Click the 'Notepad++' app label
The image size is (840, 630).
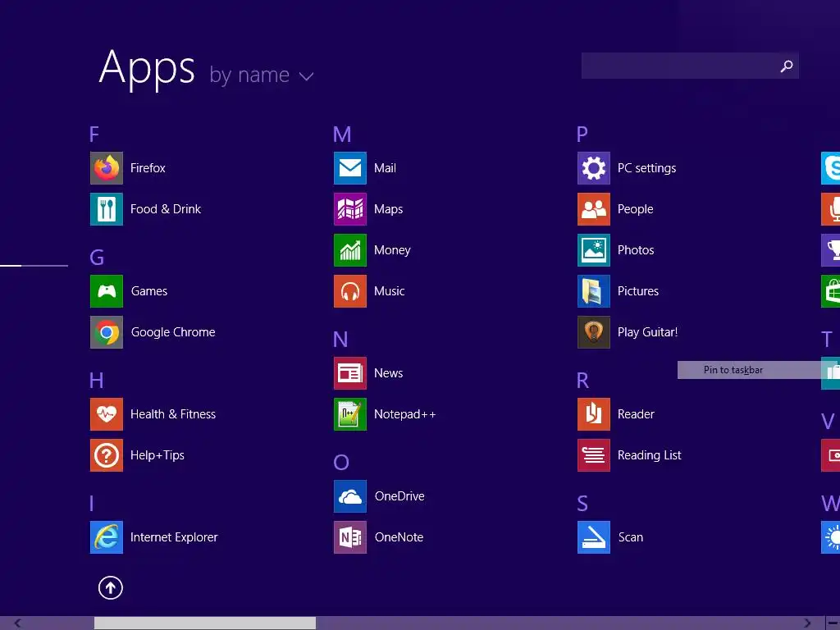[x=405, y=414]
